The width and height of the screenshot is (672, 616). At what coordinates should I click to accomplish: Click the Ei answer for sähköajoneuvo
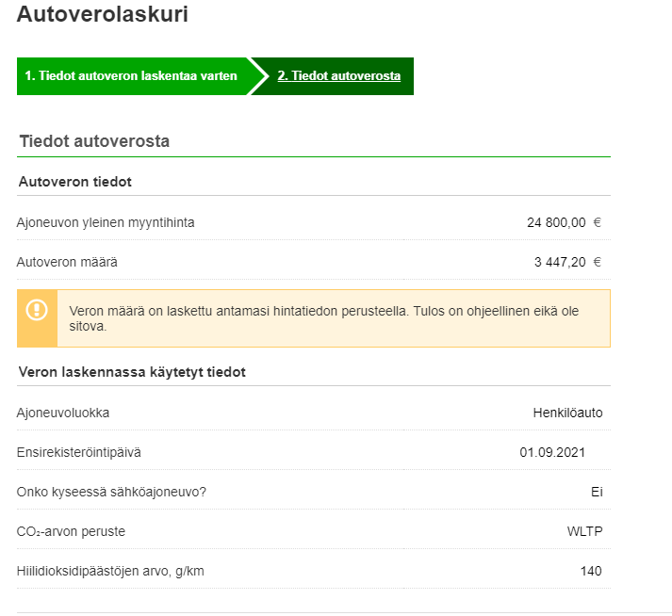pyautogui.click(x=596, y=492)
